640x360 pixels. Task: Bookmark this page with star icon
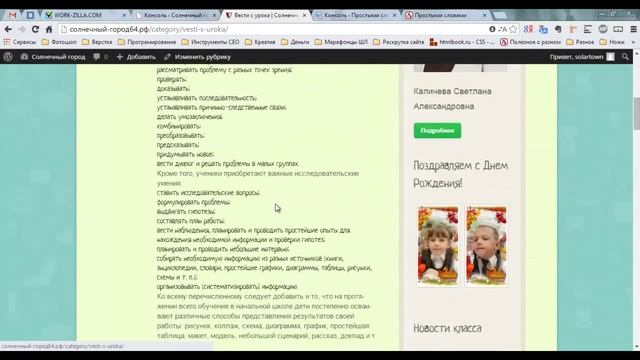513,29
